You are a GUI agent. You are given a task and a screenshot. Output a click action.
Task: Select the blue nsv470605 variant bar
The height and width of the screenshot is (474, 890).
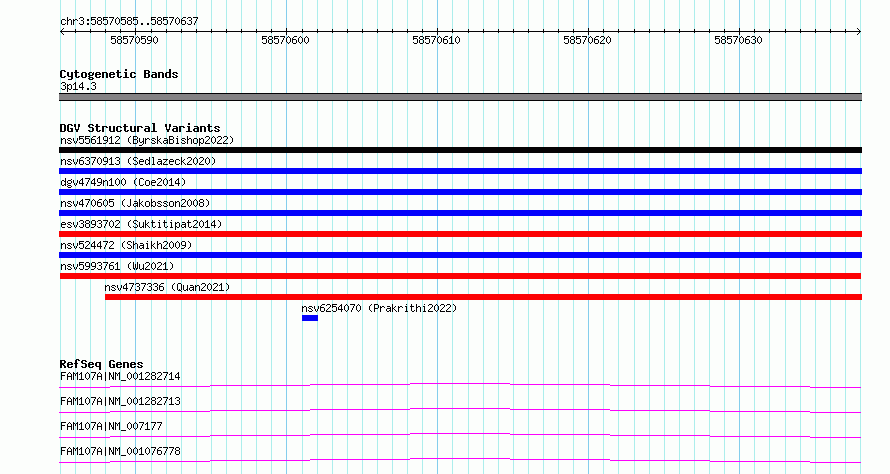coord(460,213)
